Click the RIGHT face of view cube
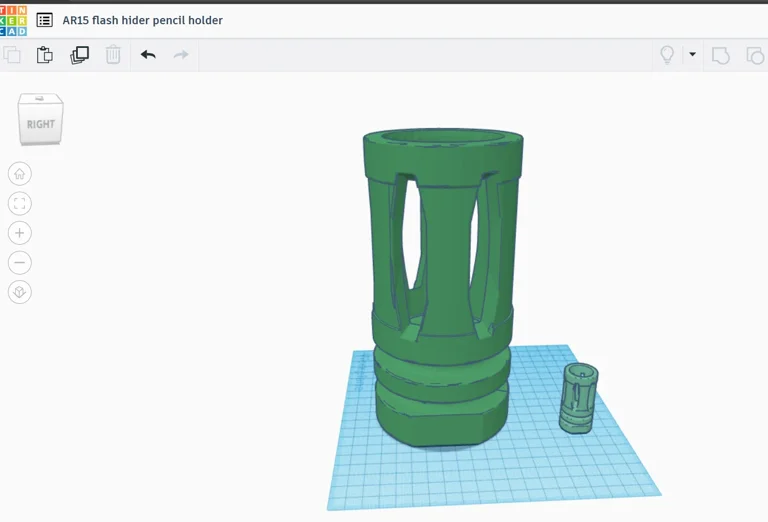 41,124
